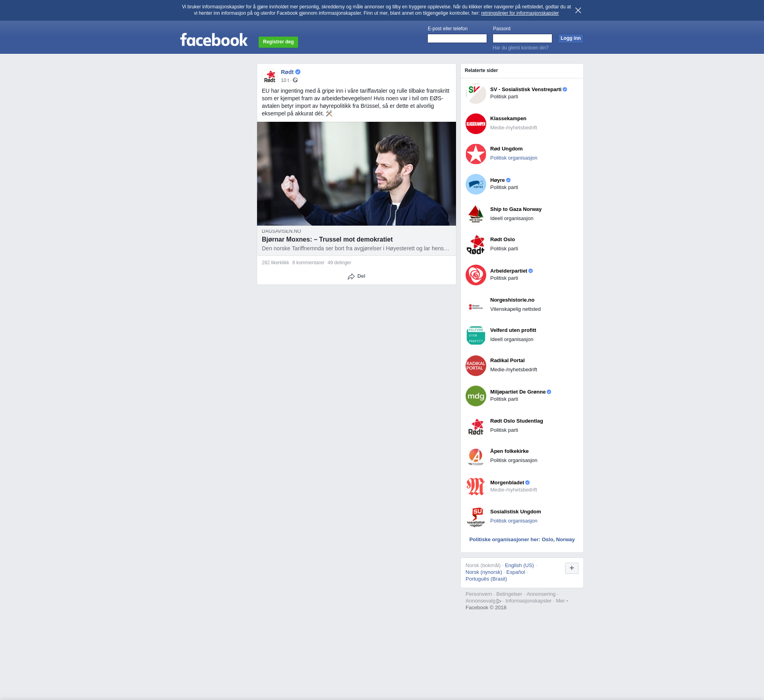764x700 pixels.
Task: Open Radikal Portal page name link
Action: pyautogui.click(x=507, y=361)
